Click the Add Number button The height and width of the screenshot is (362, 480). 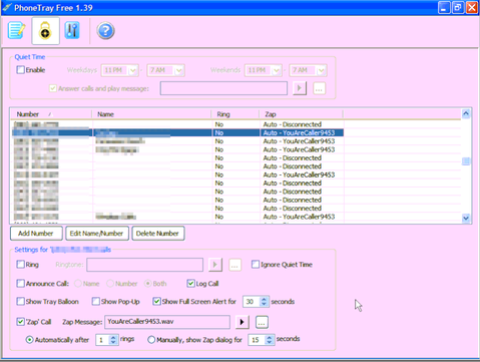coord(36,233)
